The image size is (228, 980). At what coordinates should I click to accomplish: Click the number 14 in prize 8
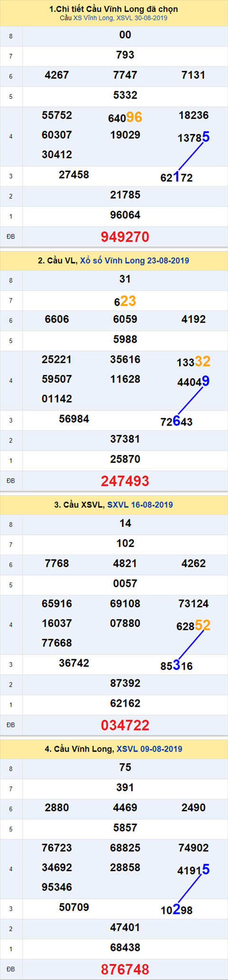[x=125, y=523]
